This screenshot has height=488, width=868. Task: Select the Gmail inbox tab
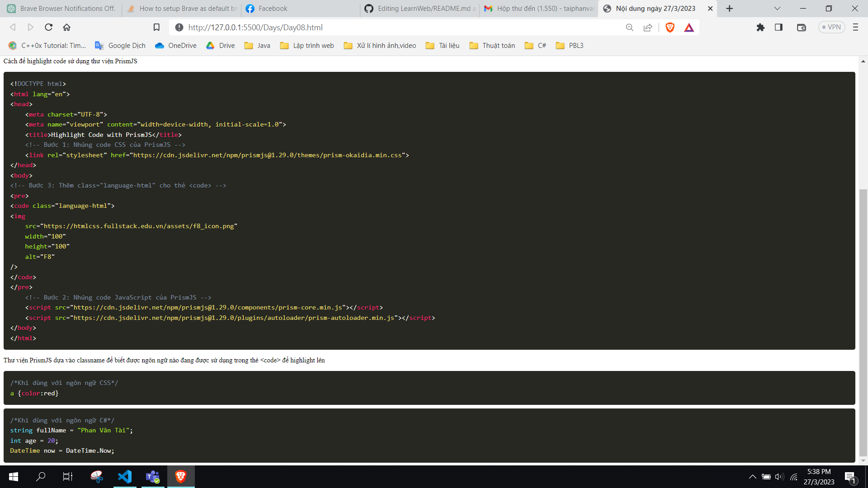[538, 8]
